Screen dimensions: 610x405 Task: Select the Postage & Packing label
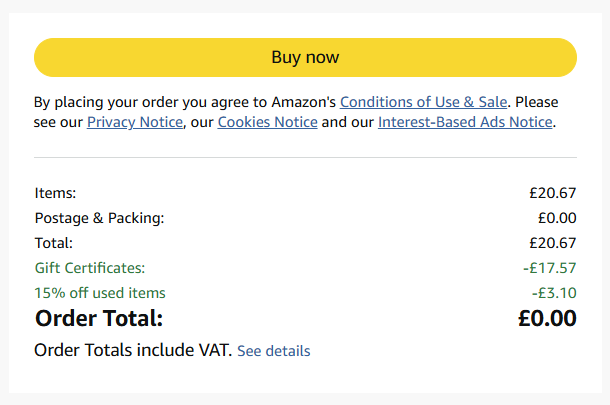tap(99, 218)
